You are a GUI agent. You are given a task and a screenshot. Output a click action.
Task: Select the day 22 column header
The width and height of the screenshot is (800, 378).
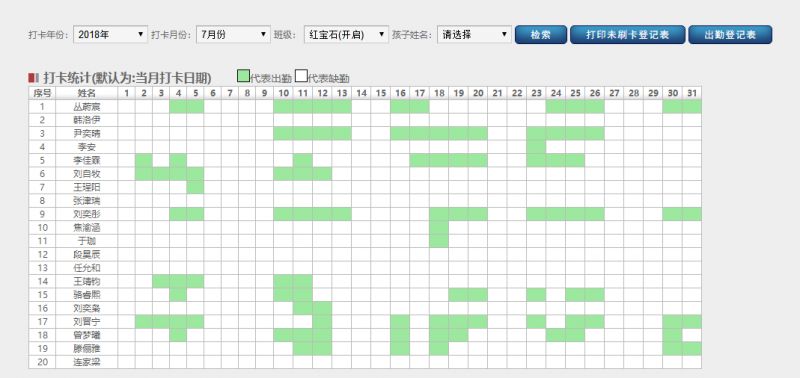[517, 93]
